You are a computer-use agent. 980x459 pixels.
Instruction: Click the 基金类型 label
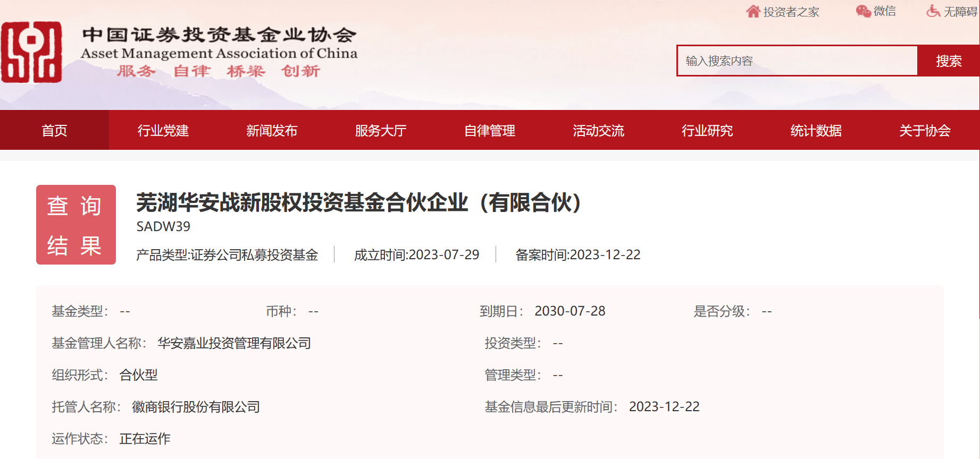tap(80, 311)
